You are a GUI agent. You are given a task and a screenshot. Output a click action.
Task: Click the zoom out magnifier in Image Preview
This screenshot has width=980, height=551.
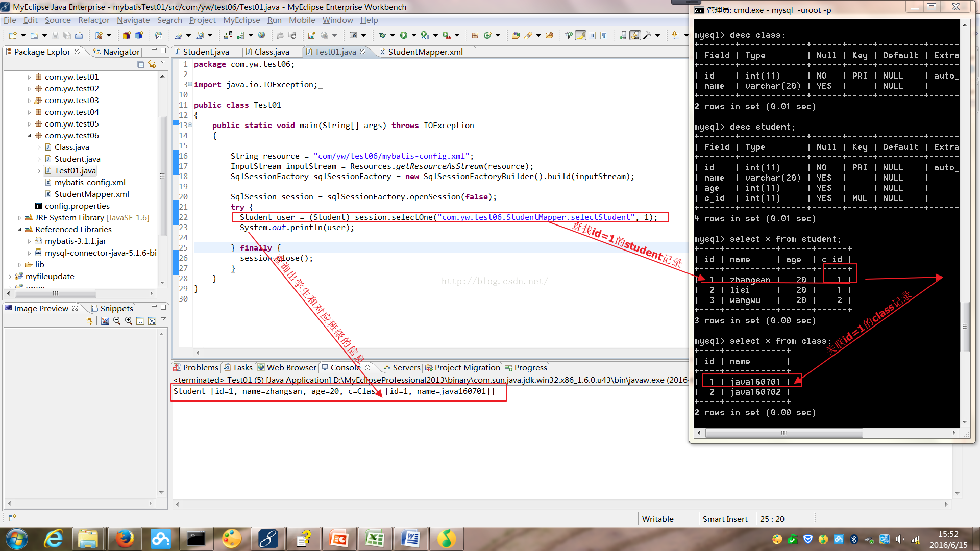[x=117, y=321]
